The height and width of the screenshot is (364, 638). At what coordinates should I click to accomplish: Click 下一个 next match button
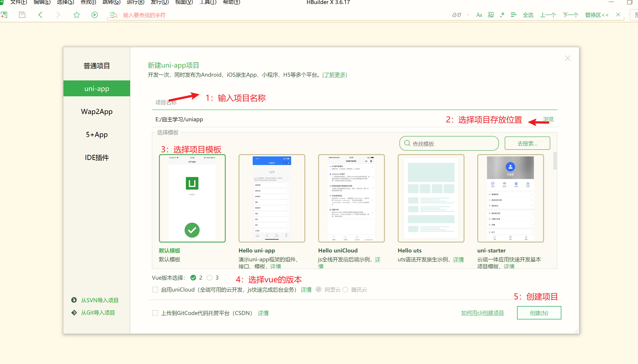point(570,15)
